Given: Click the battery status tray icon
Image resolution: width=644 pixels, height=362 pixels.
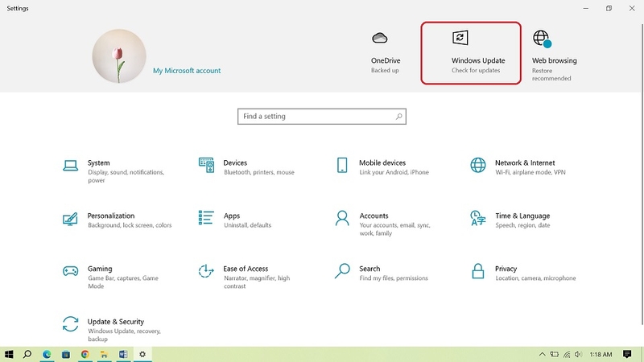Looking at the screenshot, I should tap(555, 354).
